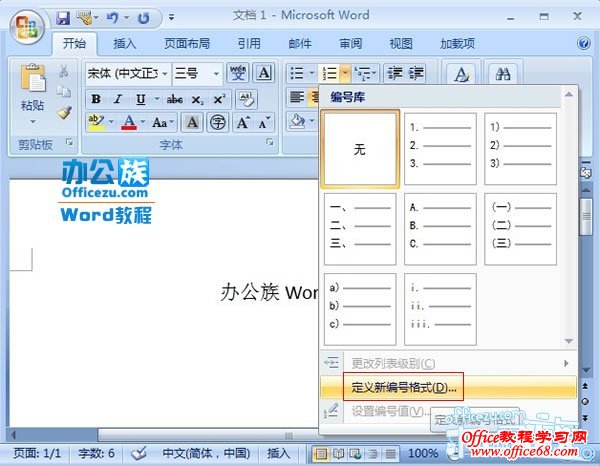600x466 pixels.
Task: Apply text highlight color
Action: point(96,122)
